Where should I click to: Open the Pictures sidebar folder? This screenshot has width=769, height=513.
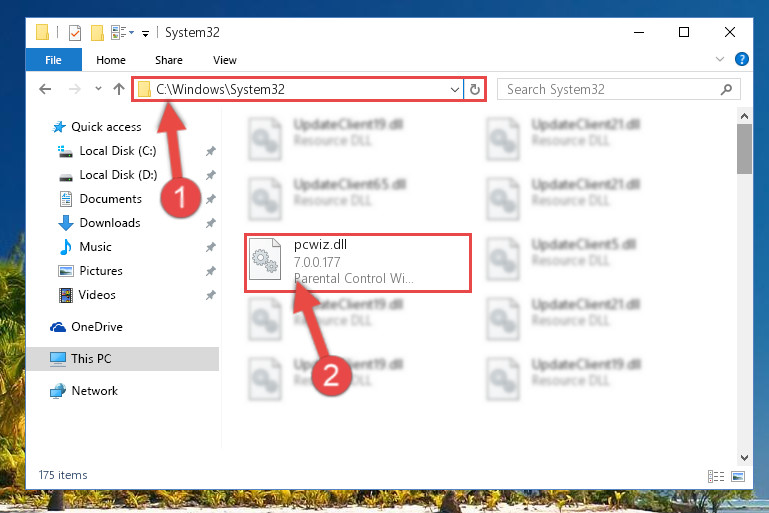point(101,271)
